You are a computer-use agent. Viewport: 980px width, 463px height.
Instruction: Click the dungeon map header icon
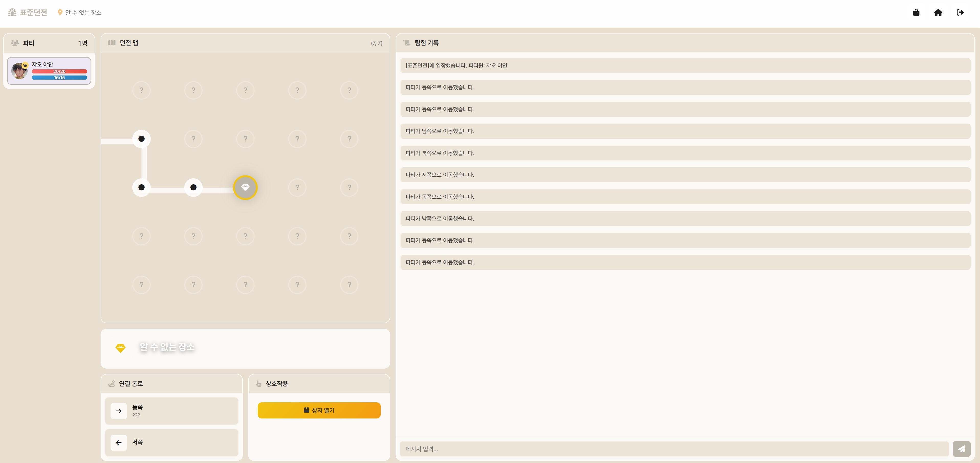pos(112,42)
